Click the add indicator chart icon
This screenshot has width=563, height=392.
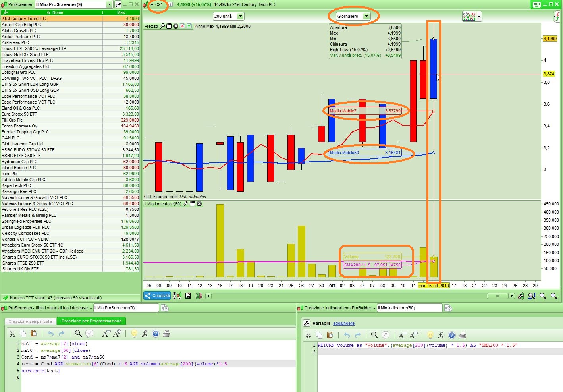click(469, 16)
